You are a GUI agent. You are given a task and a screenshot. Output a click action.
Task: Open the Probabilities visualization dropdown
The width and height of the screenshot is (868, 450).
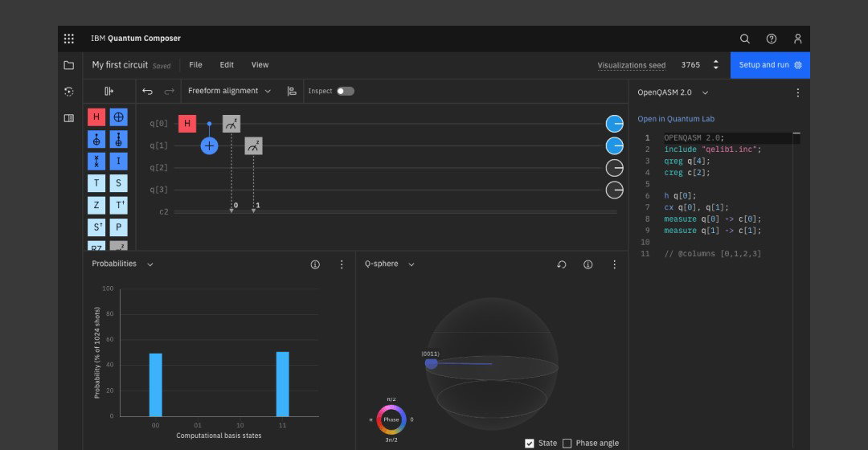(122, 264)
